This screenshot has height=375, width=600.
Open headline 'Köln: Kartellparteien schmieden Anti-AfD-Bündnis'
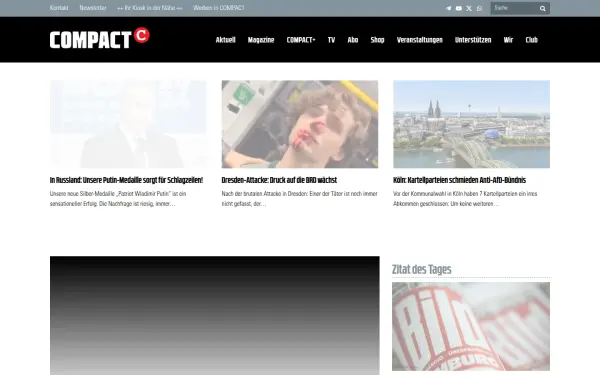coord(460,180)
